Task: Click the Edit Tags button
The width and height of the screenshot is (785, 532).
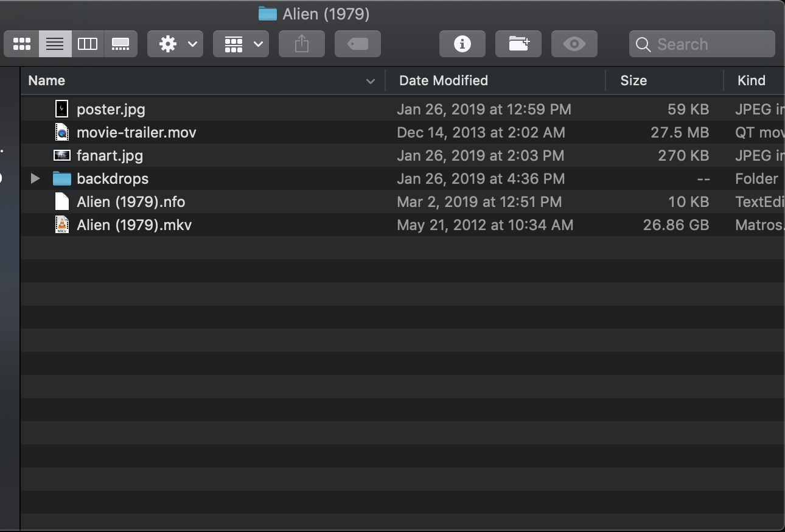Action: (357, 43)
